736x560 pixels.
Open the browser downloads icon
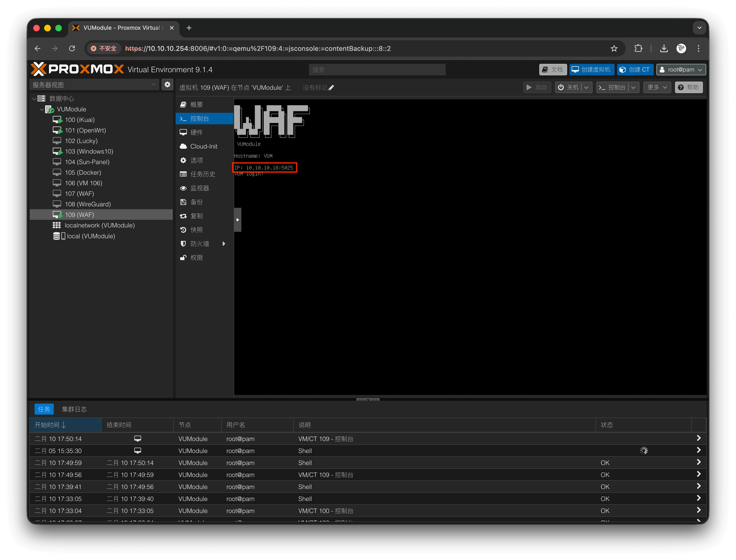tap(664, 49)
